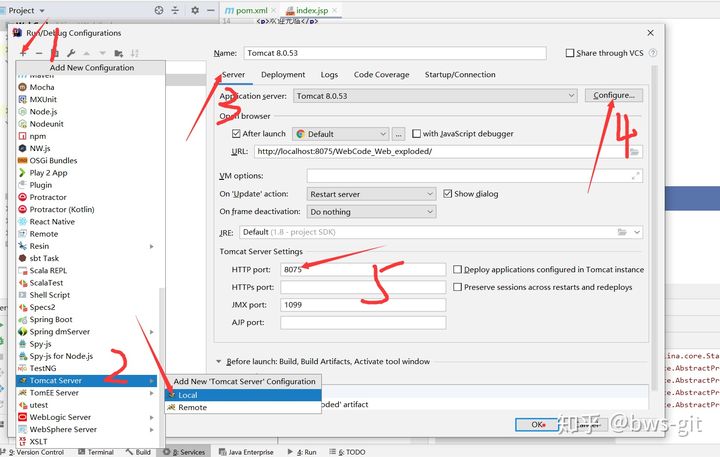Choose TomEE Server in configuration list

coord(86,393)
